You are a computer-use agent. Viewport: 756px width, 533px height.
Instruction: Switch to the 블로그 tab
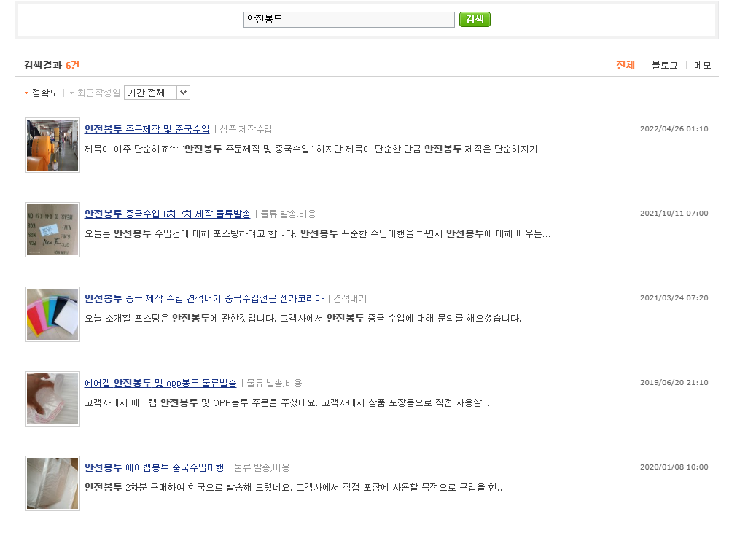pyautogui.click(x=664, y=66)
